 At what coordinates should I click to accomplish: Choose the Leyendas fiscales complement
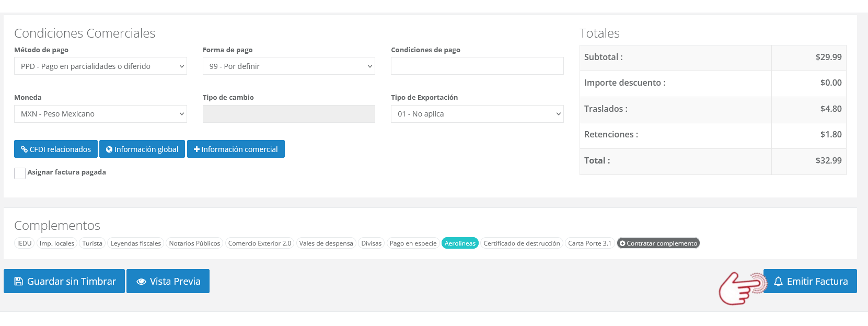(136, 243)
